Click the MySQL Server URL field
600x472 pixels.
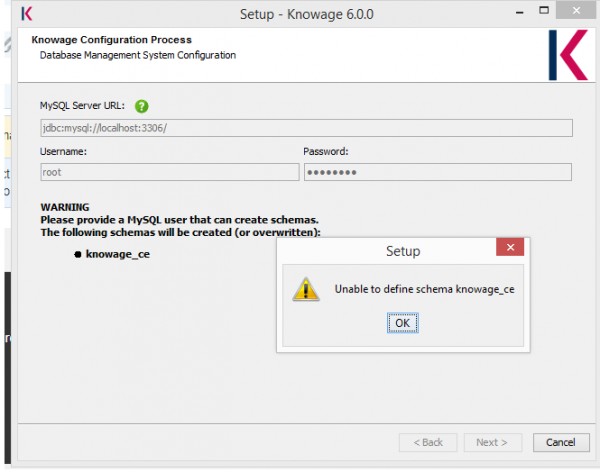click(307, 128)
